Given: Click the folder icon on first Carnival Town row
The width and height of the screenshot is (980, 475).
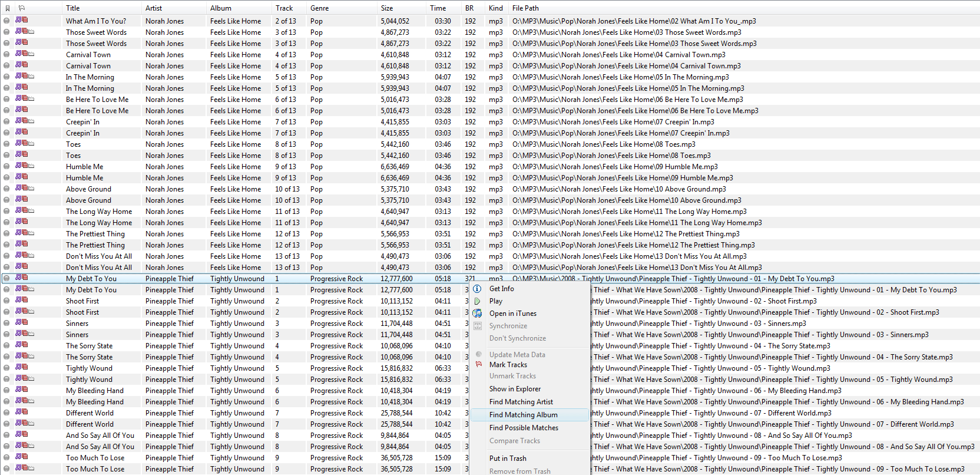Looking at the screenshot, I should point(31,54).
